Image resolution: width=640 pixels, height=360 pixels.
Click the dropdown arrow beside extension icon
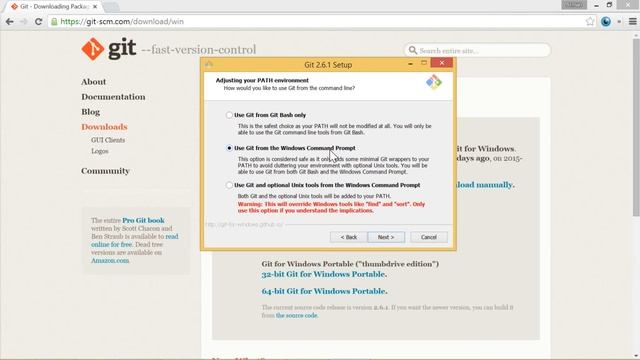(x=619, y=22)
